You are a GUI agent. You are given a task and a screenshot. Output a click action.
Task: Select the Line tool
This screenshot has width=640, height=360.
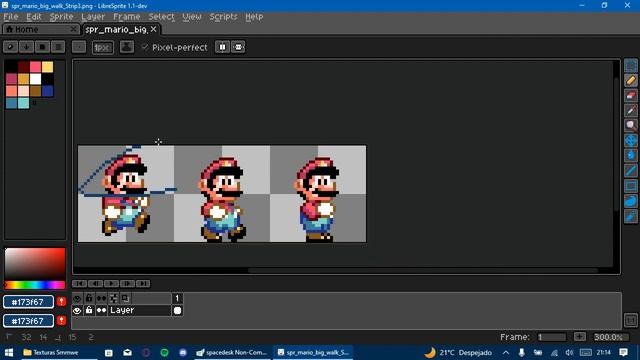631,171
